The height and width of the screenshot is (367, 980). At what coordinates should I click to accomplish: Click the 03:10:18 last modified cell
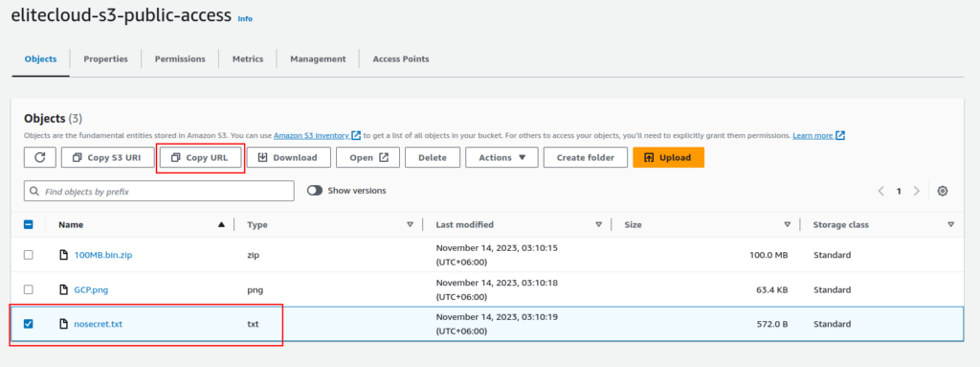point(497,289)
